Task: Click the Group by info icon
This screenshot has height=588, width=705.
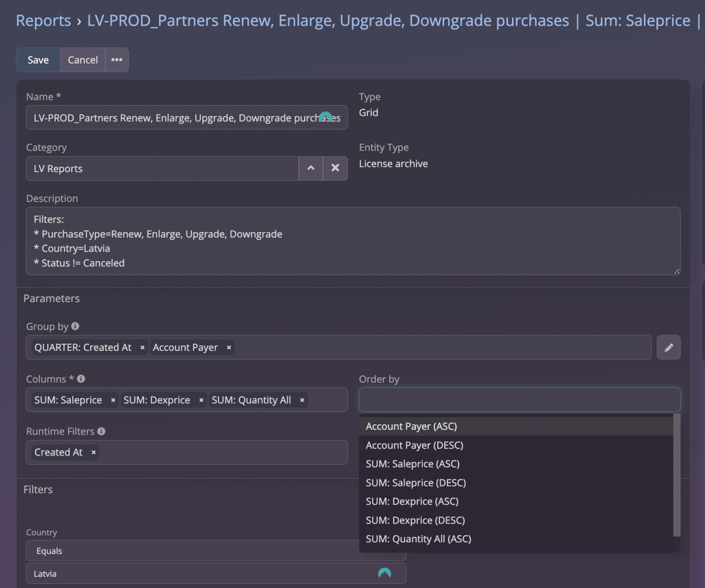Action: pos(75,326)
